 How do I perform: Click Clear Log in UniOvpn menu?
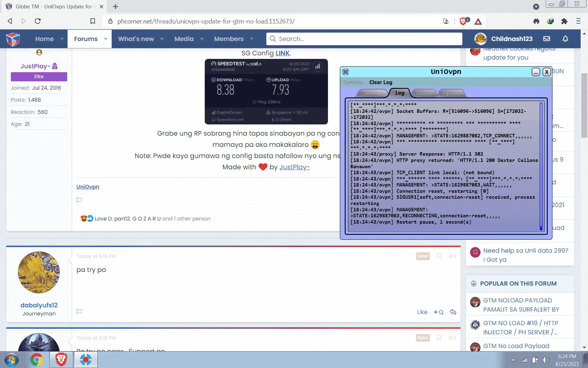[381, 82]
